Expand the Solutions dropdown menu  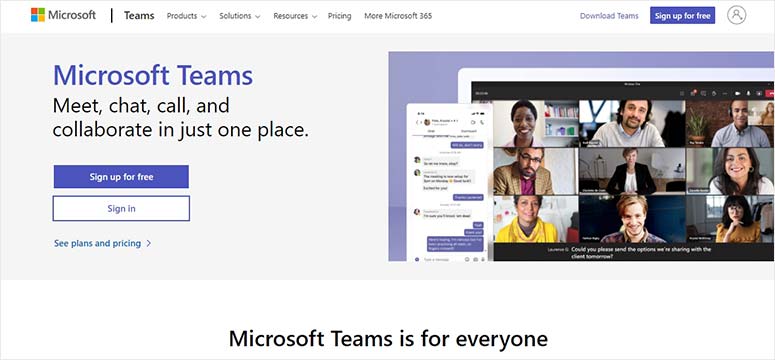coord(240,16)
